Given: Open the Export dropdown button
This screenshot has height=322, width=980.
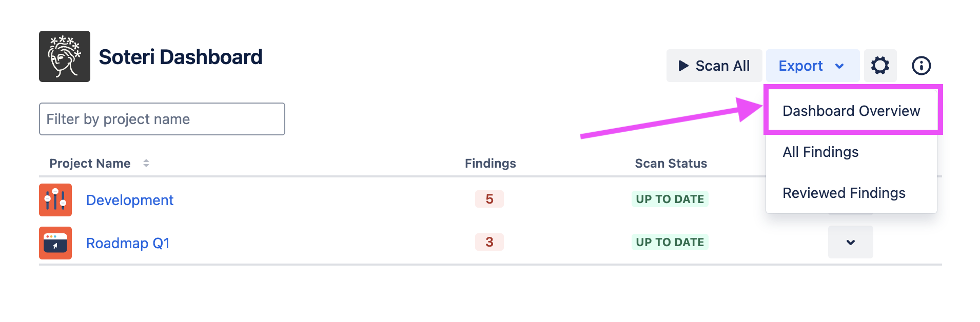Looking at the screenshot, I should [x=812, y=66].
